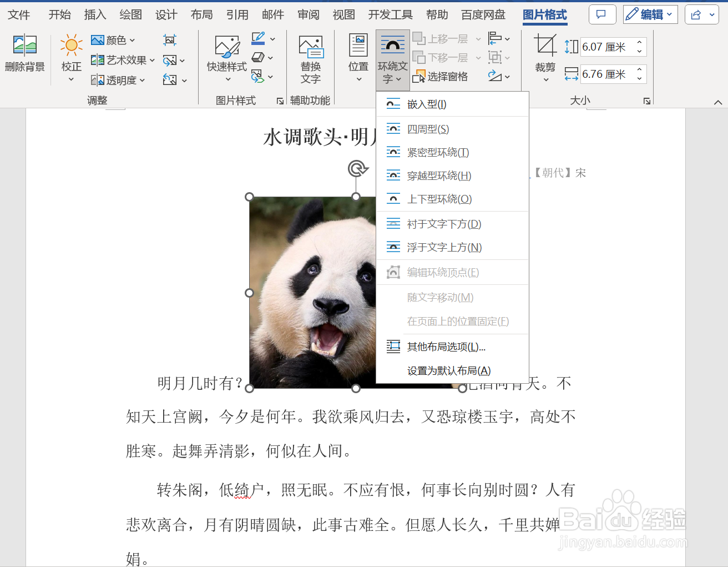
Task: Click the rotation handle above the panda image
Action: pos(358,168)
